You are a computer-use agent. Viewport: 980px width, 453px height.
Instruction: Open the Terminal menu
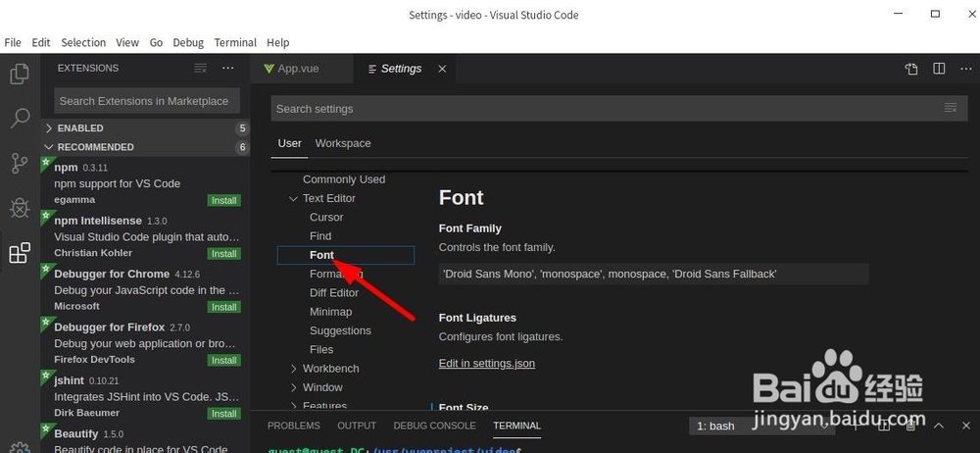235,42
